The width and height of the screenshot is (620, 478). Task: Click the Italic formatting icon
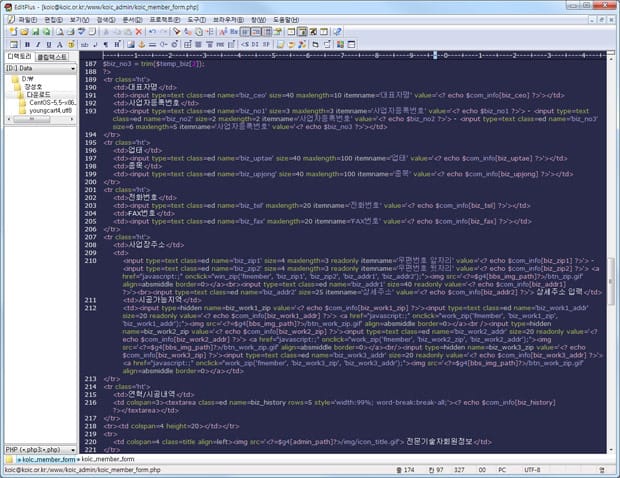[x=37, y=45]
